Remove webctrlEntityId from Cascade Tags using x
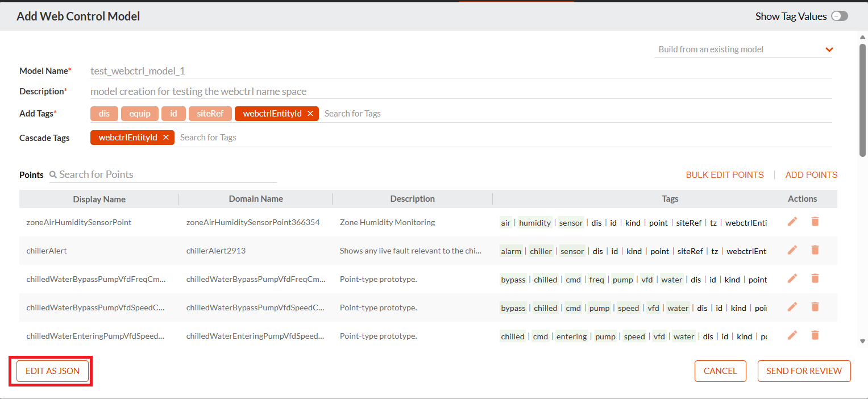This screenshot has width=868, height=399. pyautogui.click(x=166, y=138)
